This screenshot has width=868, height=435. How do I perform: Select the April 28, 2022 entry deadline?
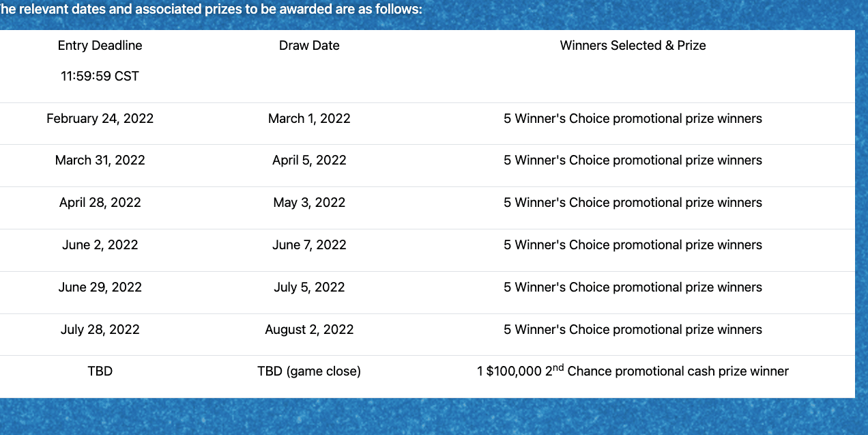point(100,203)
